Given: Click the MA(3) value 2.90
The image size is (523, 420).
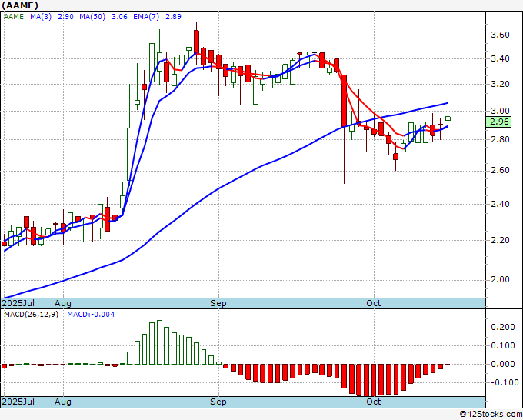Looking at the screenshot, I should click(65, 17).
